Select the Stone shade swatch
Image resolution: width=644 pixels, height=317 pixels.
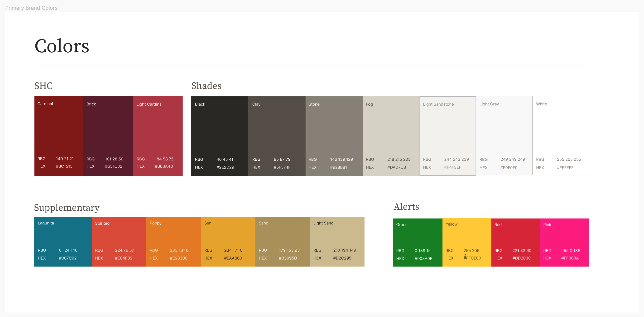(x=334, y=136)
